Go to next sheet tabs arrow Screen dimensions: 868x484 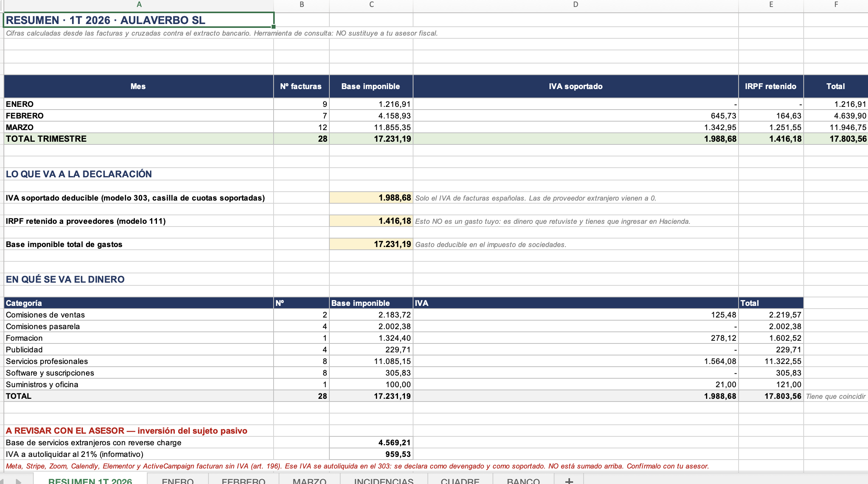(x=18, y=481)
